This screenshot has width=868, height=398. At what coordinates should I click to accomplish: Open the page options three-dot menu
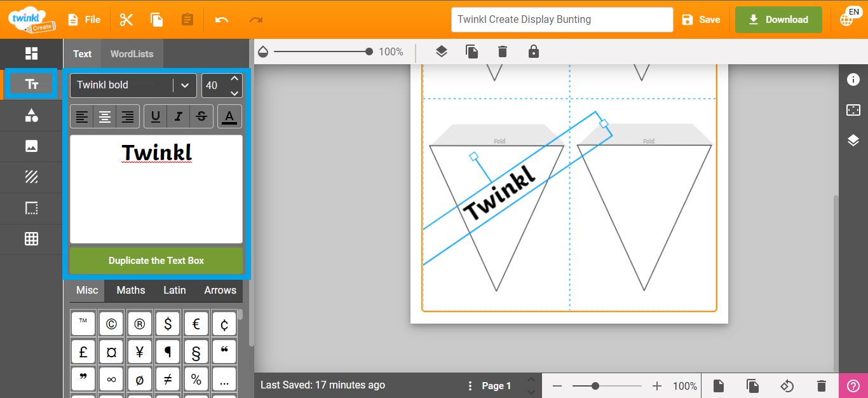tap(470, 386)
